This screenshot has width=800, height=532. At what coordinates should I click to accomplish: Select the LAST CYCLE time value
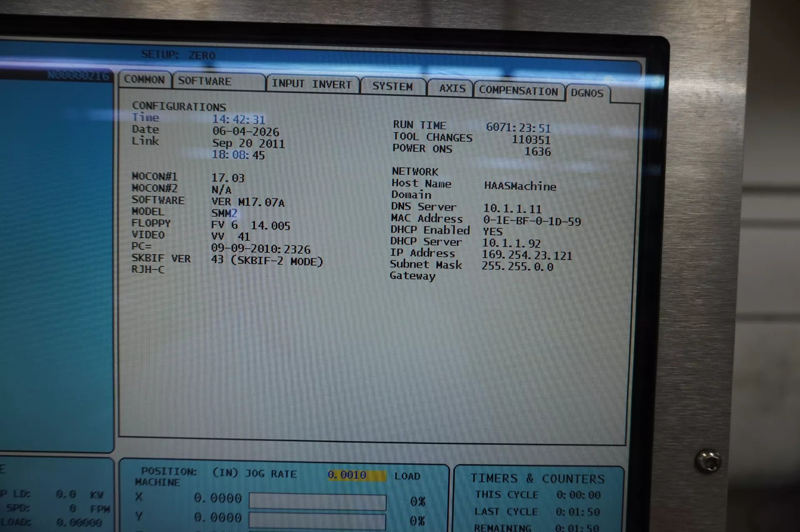[578, 512]
